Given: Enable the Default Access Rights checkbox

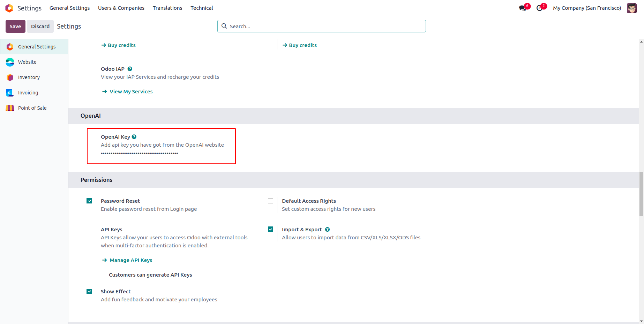Looking at the screenshot, I should click(270, 201).
